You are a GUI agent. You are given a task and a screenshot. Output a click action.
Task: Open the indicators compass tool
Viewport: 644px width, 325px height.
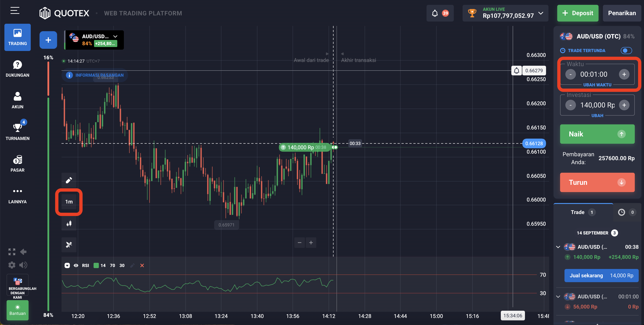click(x=69, y=244)
